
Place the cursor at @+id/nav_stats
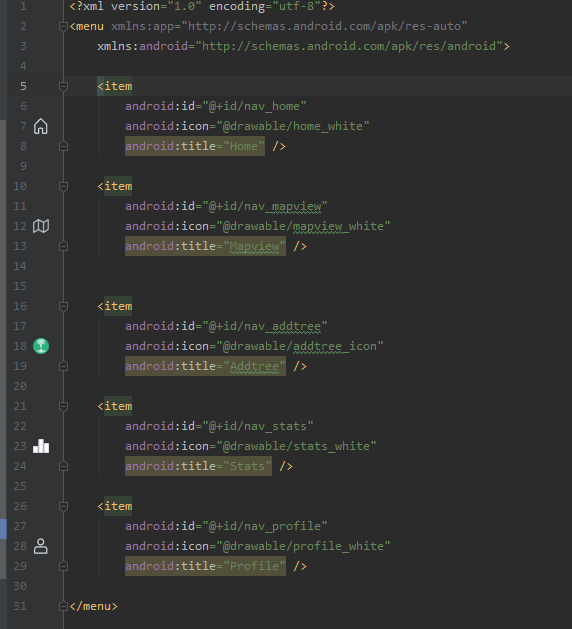(258, 426)
